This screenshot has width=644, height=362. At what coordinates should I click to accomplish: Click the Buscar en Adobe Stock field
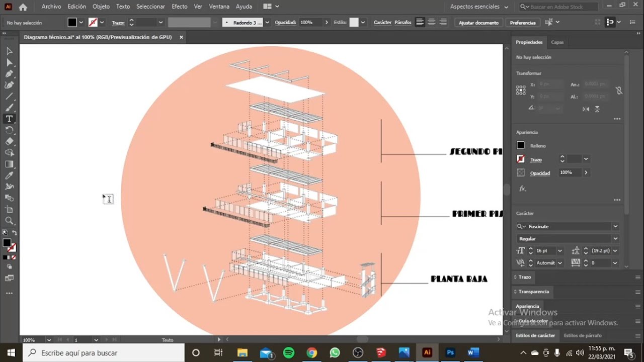[558, 7]
